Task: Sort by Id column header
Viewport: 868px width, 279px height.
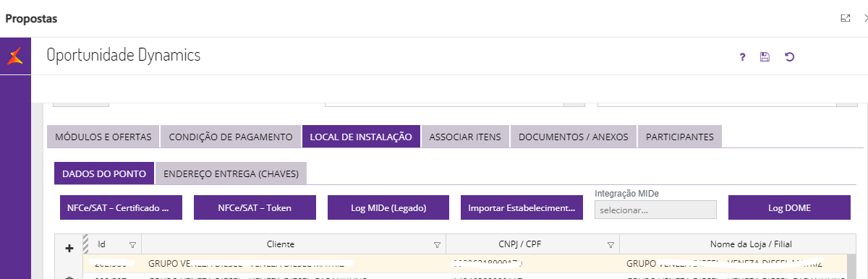Action: (102, 244)
